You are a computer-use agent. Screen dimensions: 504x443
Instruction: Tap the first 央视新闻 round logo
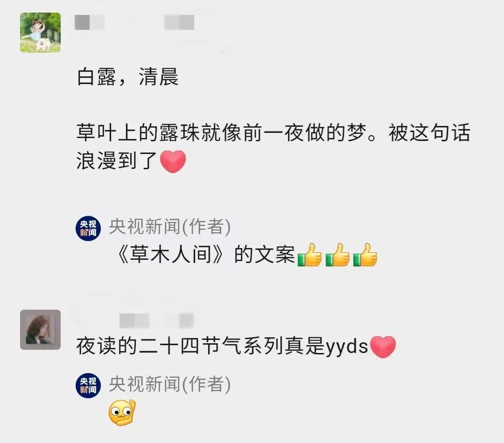(88, 228)
